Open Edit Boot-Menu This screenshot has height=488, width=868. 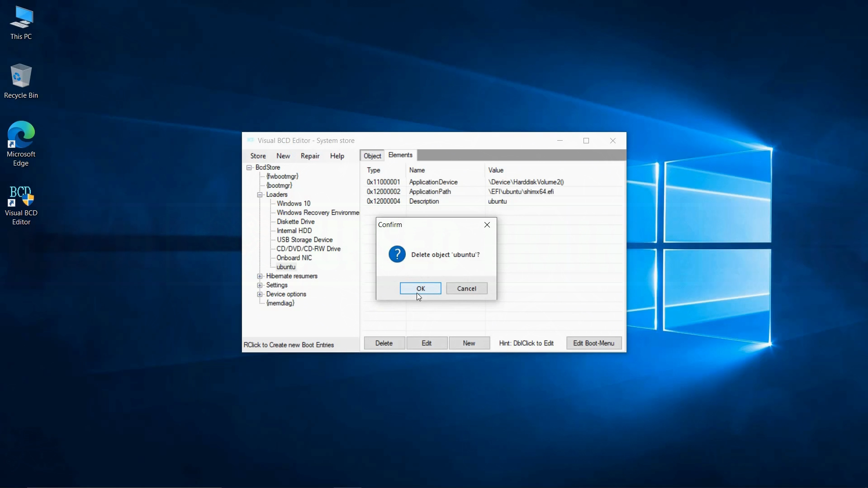pos(594,343)
